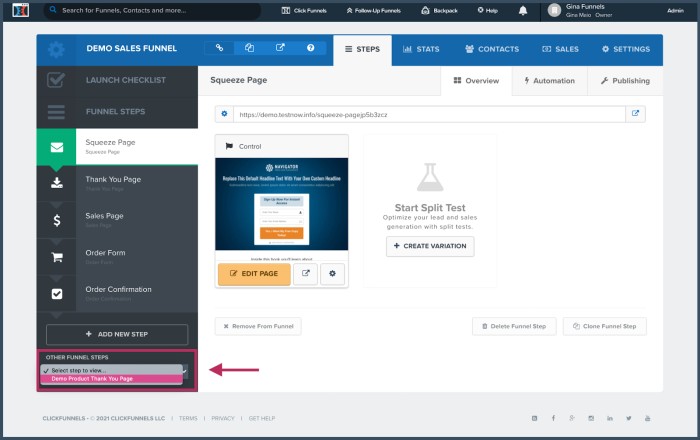The width and height of the screenshot is (700, 440).
Task: Click the Admin link
Action: coord(675,10)
